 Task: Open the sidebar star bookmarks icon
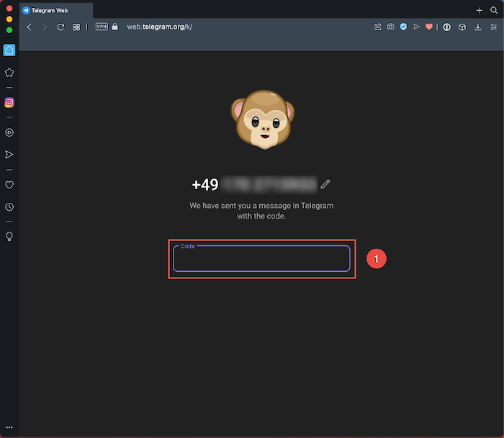point(9,73)
